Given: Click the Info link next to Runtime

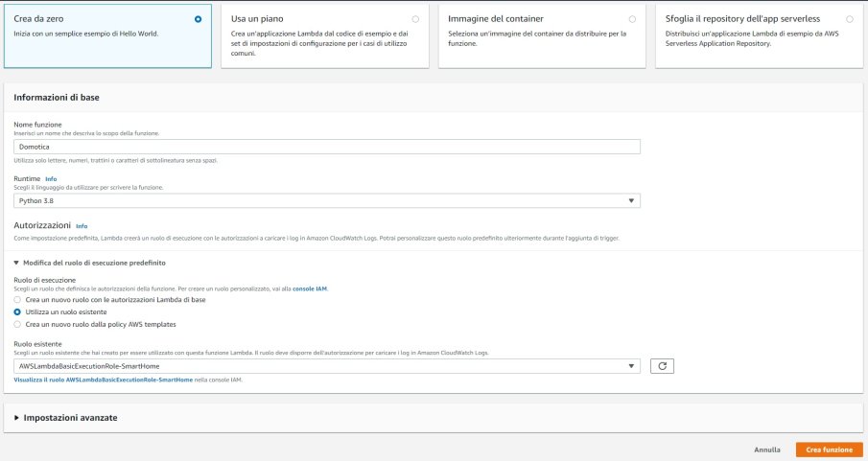Looking at the screenshot, I should pyautogui.click(x=51, y=179).
